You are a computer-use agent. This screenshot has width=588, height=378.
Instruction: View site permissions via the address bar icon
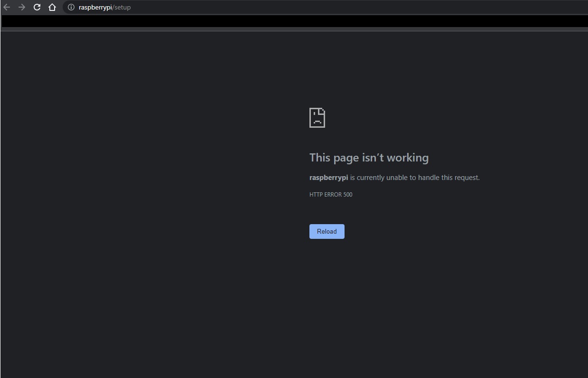point(71,7)
